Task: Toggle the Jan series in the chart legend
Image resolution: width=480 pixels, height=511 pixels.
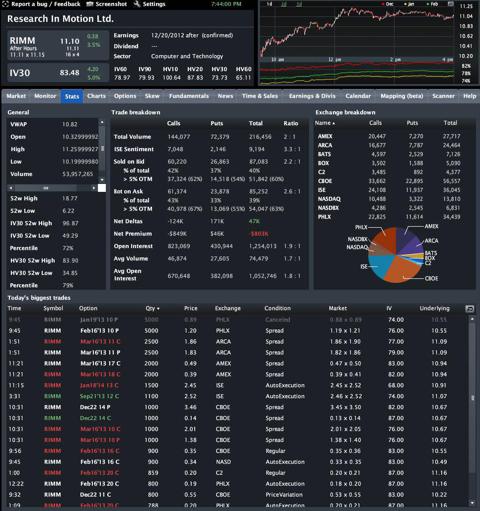Action: click(x=409, y=4)
